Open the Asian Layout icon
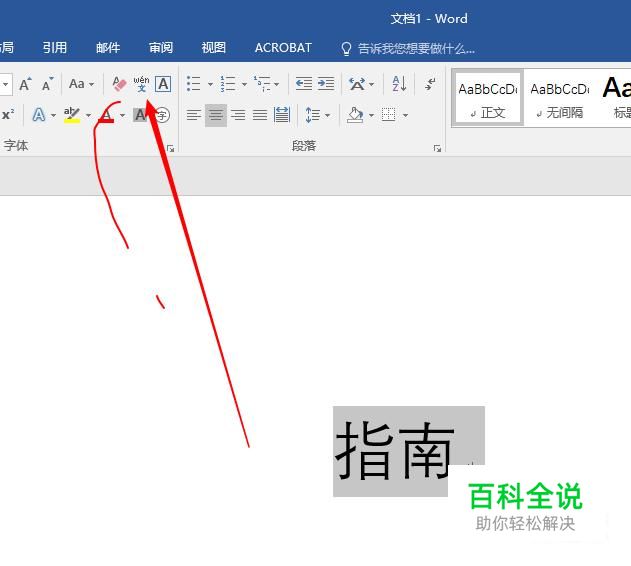Viewport: 631px width, 566px height. tap(357, 84)
